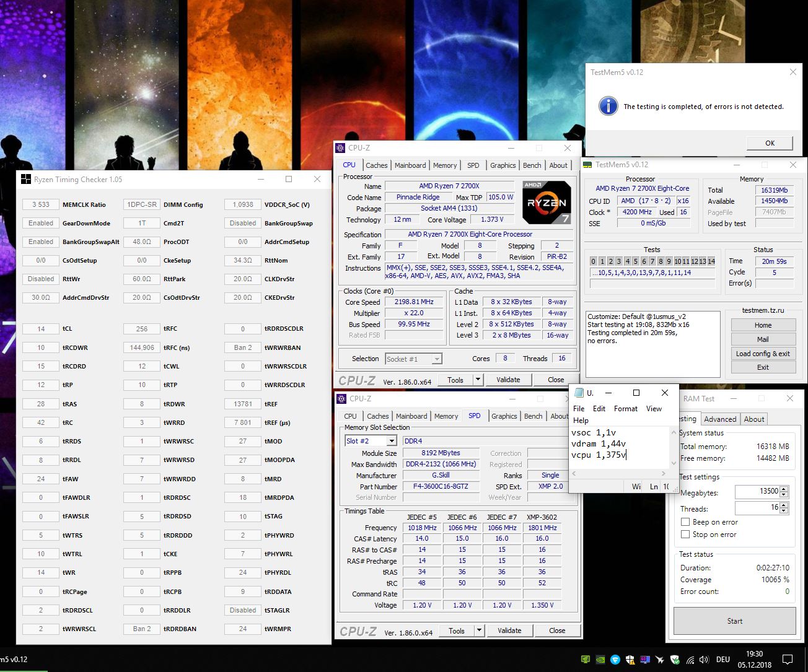
Task: Click the Megabytes input field
Action: [757, 491]
